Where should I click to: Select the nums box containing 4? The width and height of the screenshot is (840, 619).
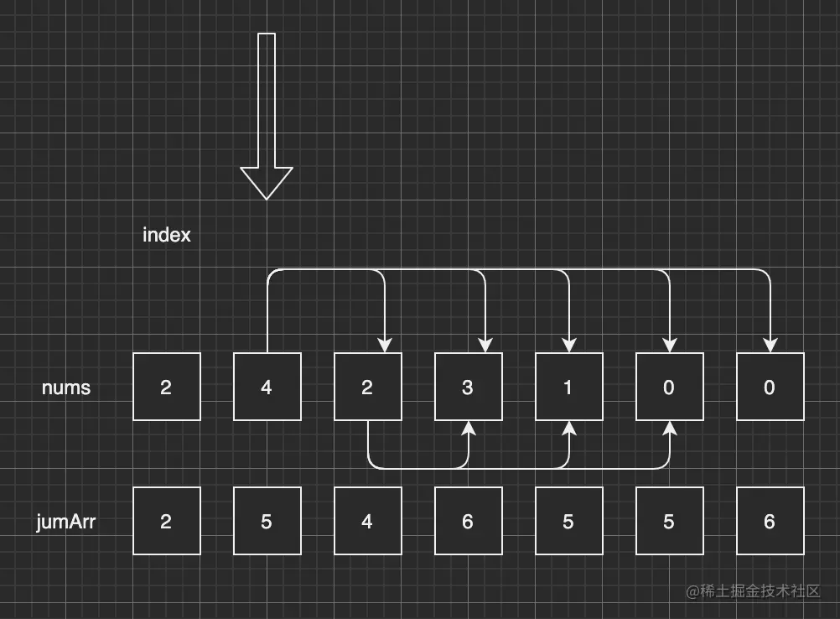coord(267,387)
